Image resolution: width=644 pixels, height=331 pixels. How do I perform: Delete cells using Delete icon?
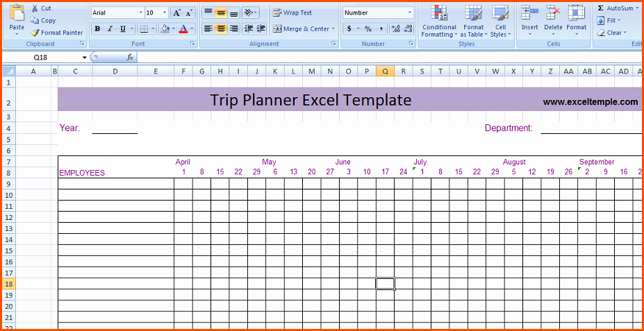point(553,12)
